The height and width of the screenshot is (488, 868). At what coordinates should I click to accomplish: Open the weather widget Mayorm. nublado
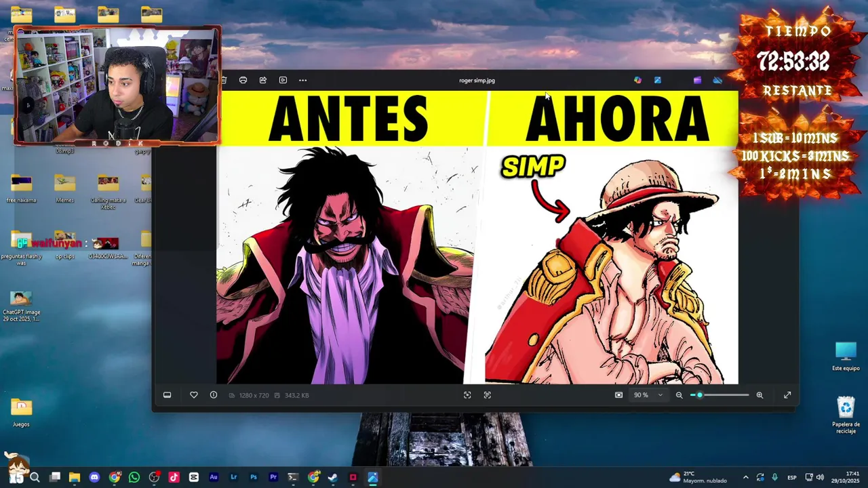pos(697,477)
